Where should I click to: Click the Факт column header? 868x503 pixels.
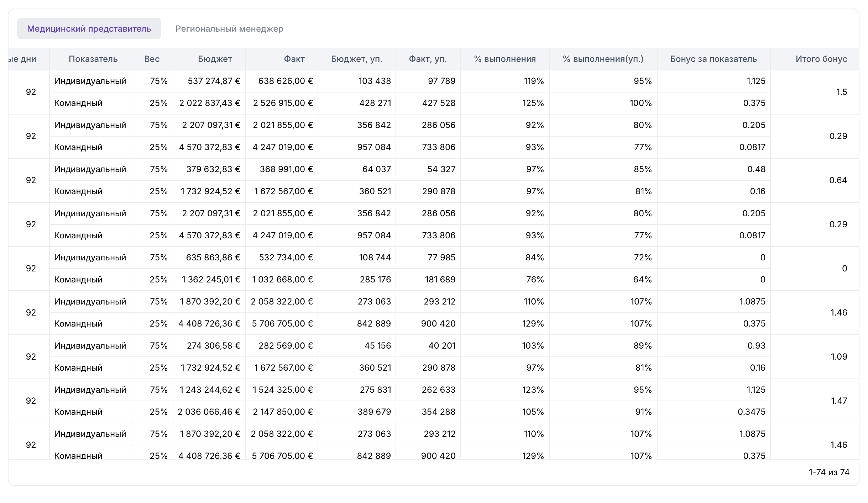tap(294, 59)
